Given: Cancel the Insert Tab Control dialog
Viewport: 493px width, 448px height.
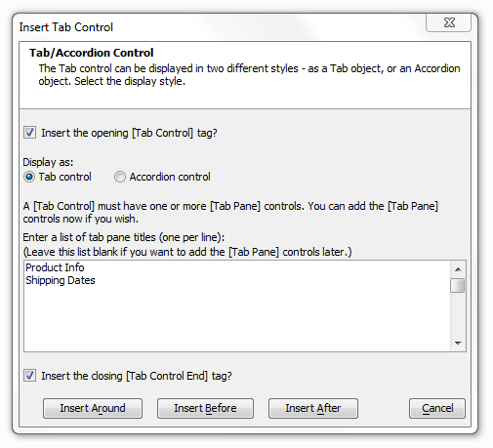Looking at the screenshot, I should point(437,408).
